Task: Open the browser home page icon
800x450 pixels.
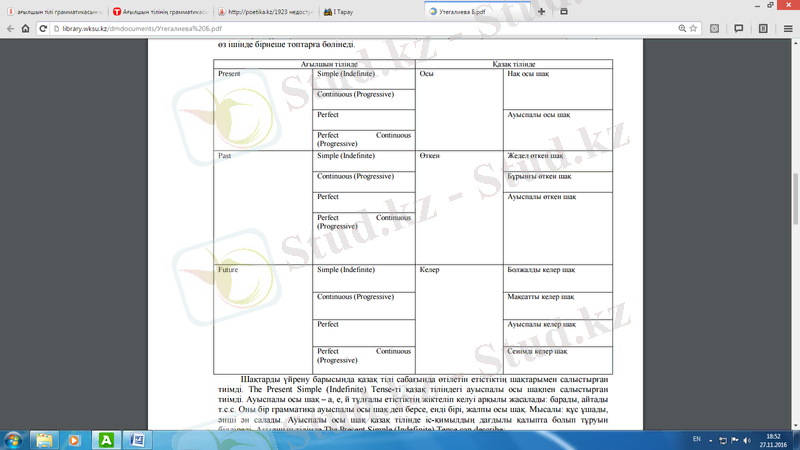Action: (26, 29)
